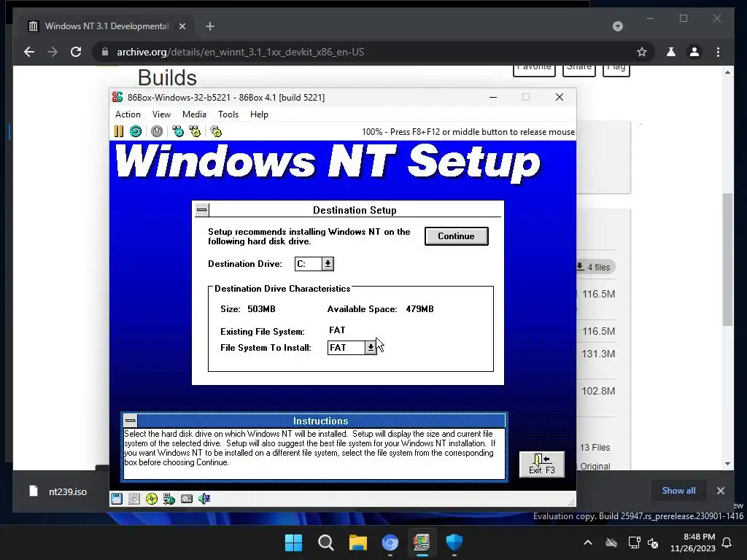Open the Destination Drive C: dropdown
Screen dimensions: 747x560
pyautogui.click(x=328, y=264)
